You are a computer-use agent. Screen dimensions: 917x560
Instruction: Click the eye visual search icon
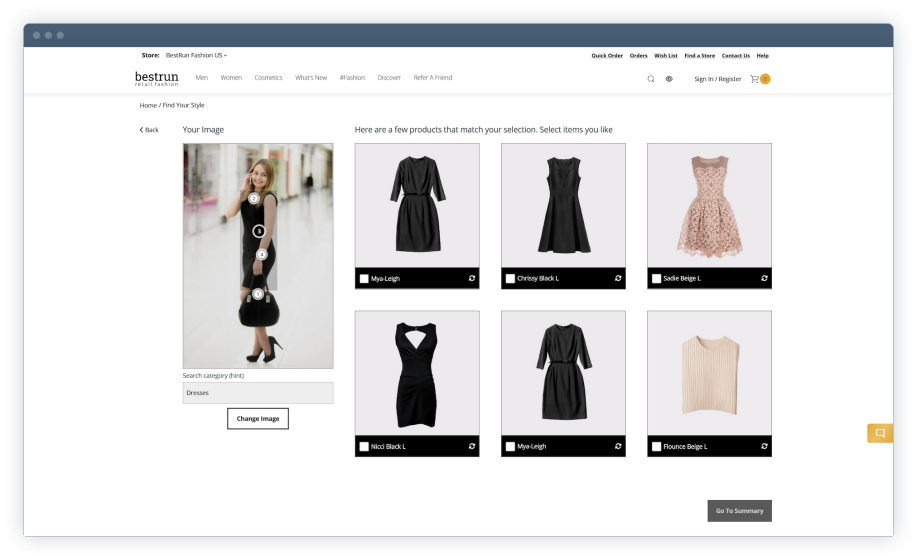pos(669,78)
